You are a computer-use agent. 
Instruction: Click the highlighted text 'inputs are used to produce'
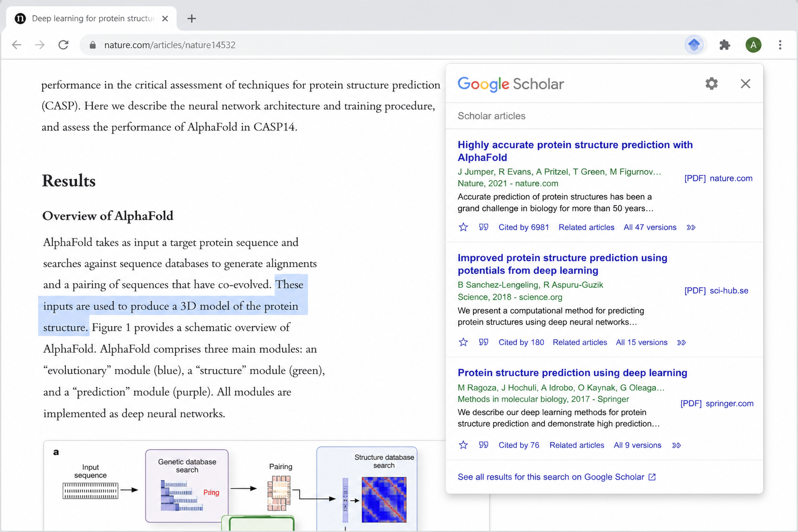[107, 306]
